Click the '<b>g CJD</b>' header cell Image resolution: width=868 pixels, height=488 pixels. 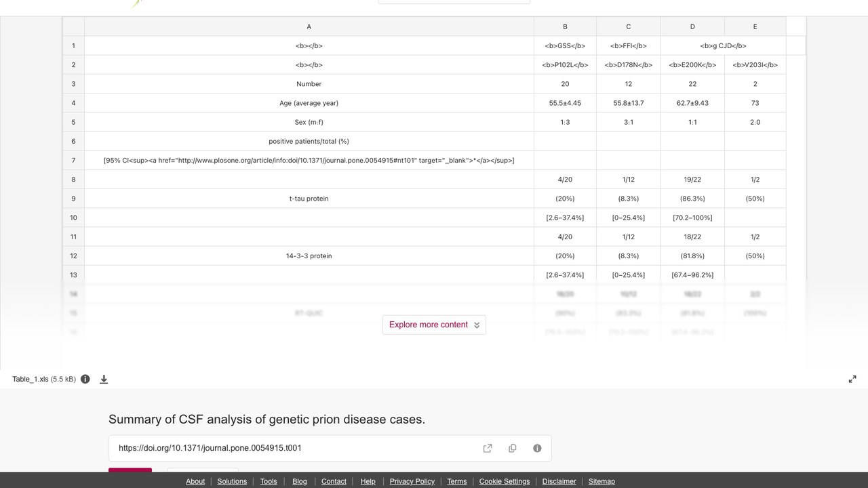point(723,45)
